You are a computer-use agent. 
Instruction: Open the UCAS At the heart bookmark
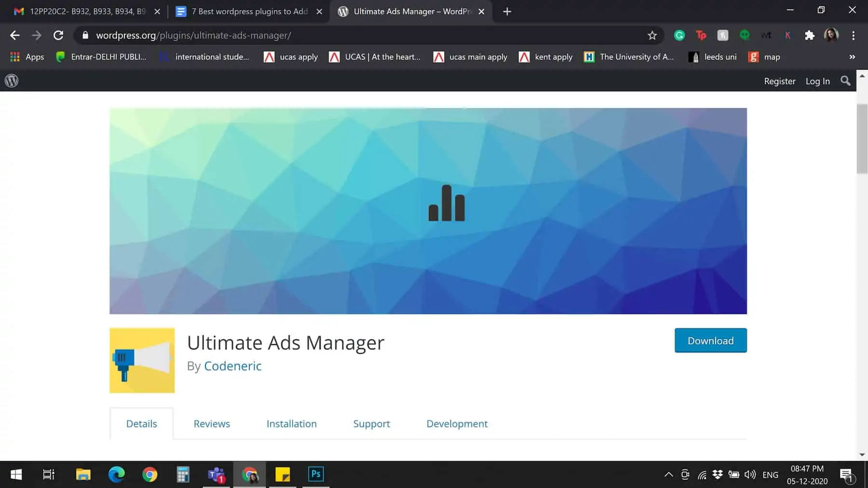click(x=375, y=57)
